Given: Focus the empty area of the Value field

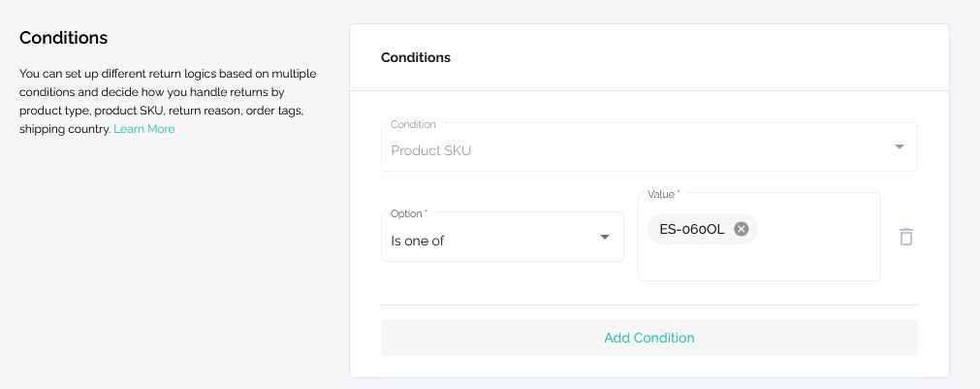Looking at the screenshot, I should coord(759,262).
